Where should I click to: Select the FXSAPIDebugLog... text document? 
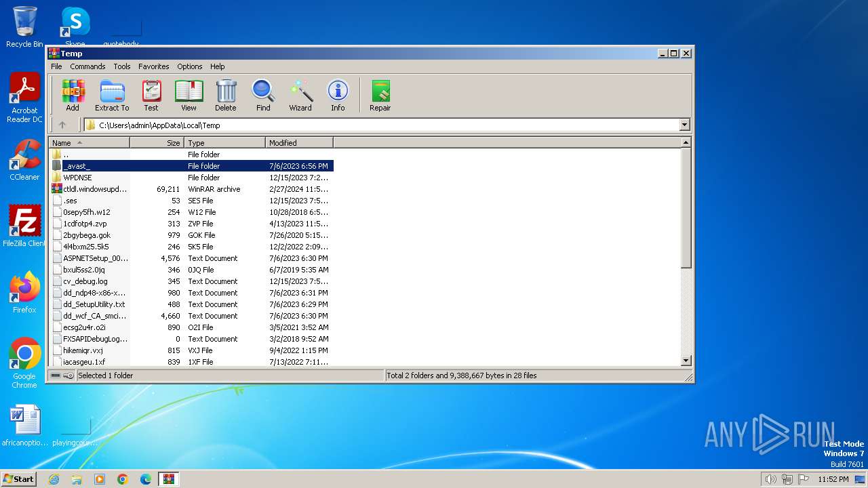(x=191, y=339)
